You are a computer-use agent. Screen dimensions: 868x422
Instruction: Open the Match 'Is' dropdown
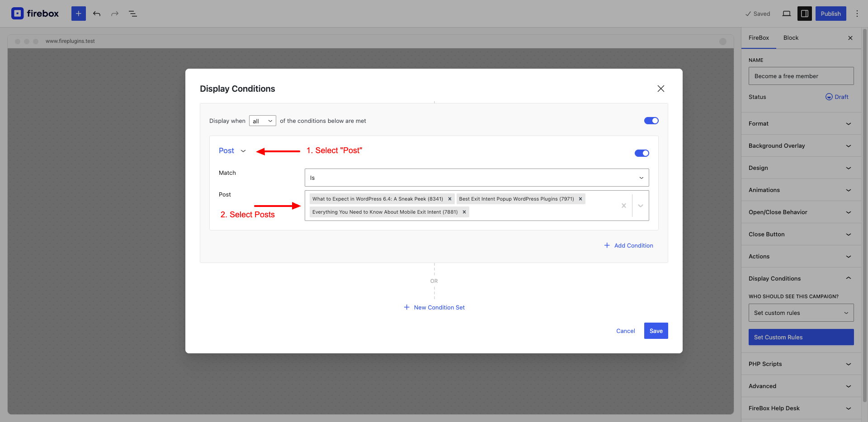coord(477,178)
